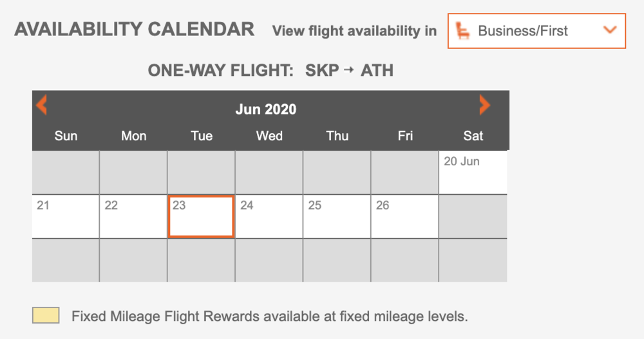The height and width of the screenshot is (339, 644).
Task: Expand the Business/First cabin dropdown chevron
Action: point(609,30)
